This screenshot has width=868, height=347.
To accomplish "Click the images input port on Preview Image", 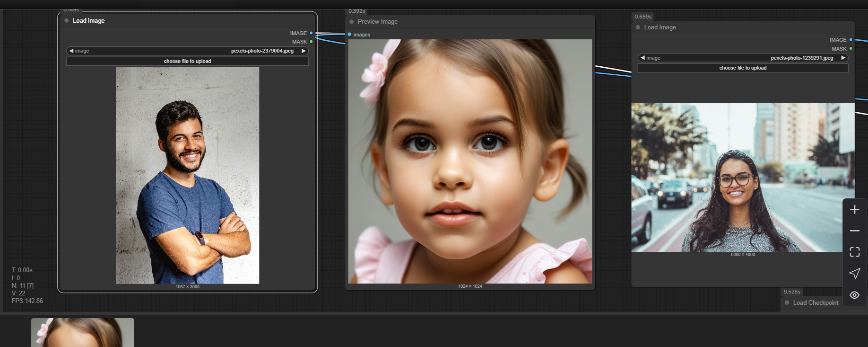I will pos(349,34).
